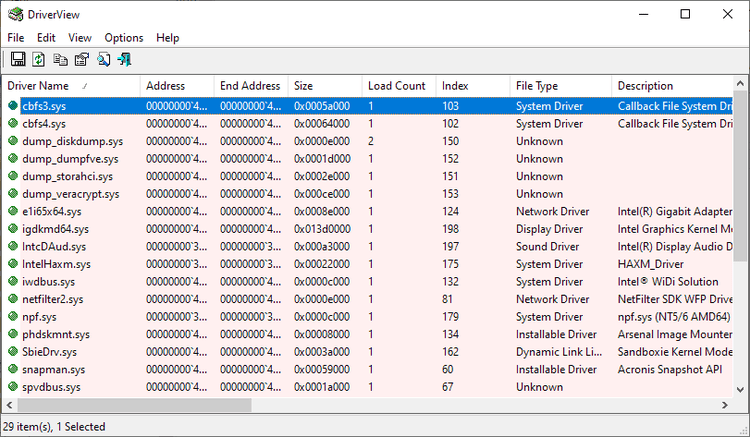Screen dimensions: 750x437
Task: Select the cbfs3.sys row
Action: [x=367, y=106]
